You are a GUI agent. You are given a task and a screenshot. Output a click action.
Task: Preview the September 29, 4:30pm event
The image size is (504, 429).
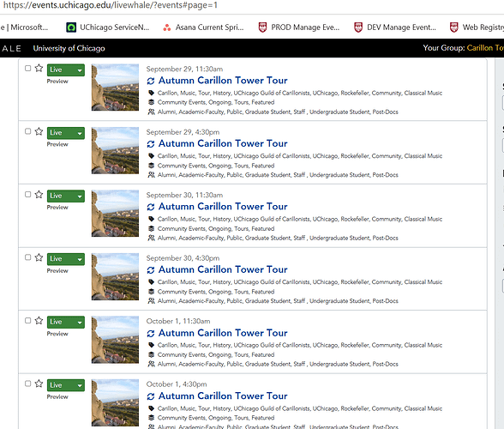(57, 144)
